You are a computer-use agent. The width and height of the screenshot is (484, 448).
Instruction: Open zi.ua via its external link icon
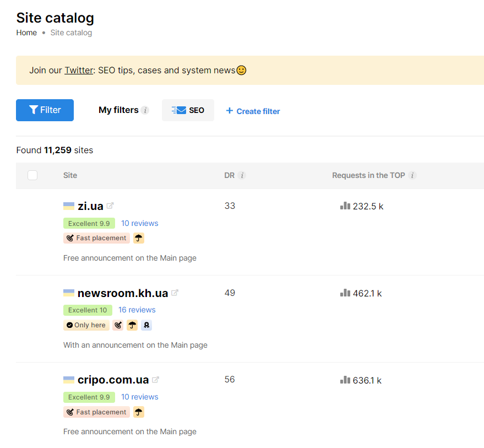click(x=110, y=205)
